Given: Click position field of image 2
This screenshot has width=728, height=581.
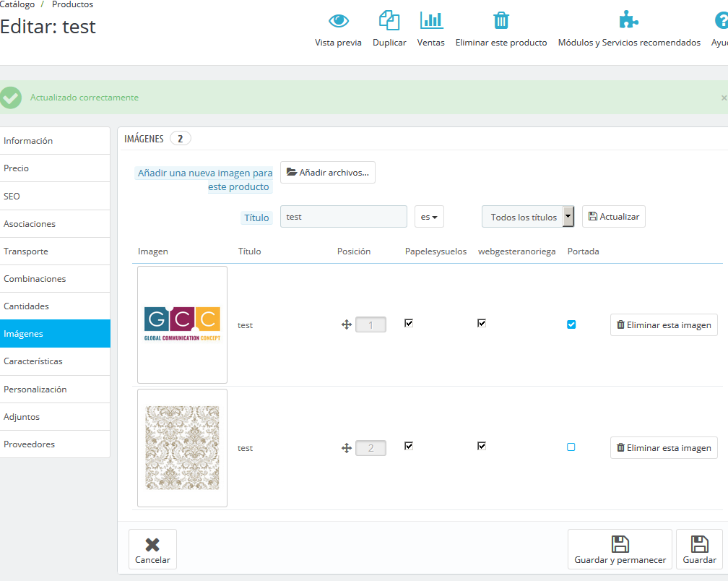Looking at the screenshot, I should pos(370,448).
